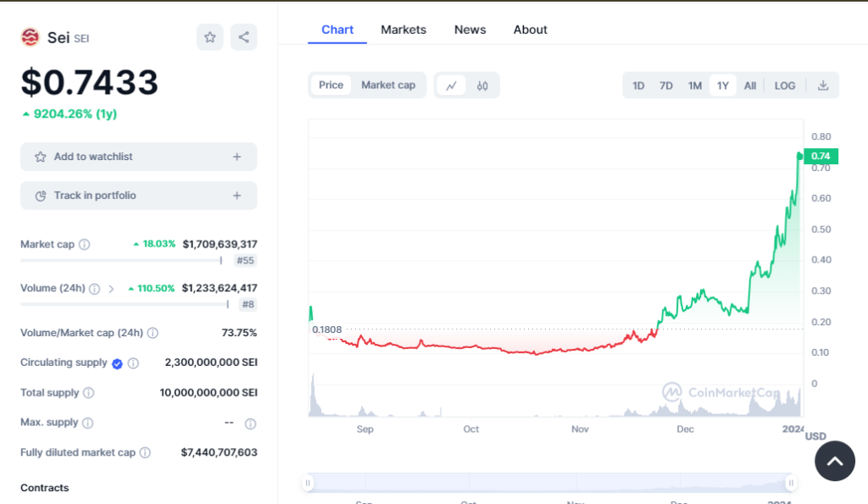Expand the Volume (24h) chevron arrow
The height and width of the screenshot is (504, 868).
tap(111, 289)
